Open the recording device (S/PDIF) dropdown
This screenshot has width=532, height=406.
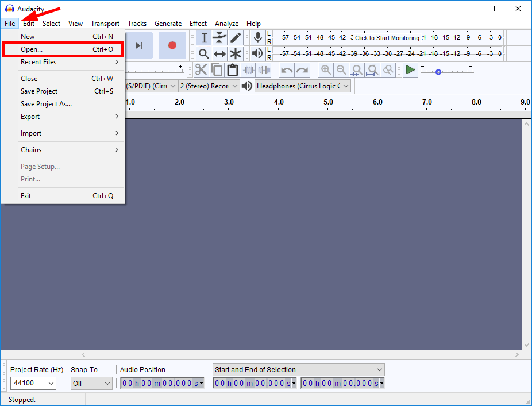pos(152,86)
